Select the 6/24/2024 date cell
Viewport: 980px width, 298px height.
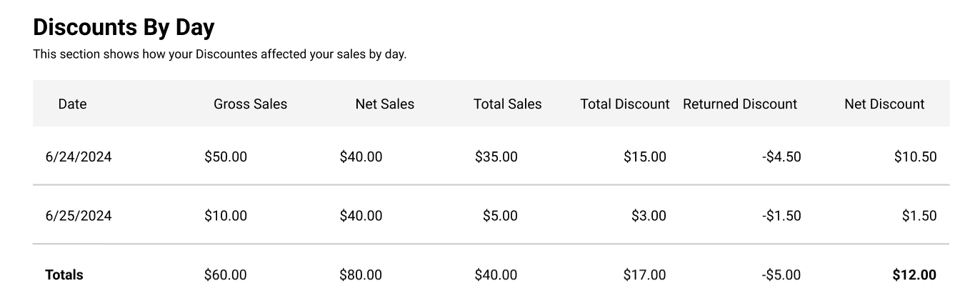pyautogui.click(x=79, y=157)
